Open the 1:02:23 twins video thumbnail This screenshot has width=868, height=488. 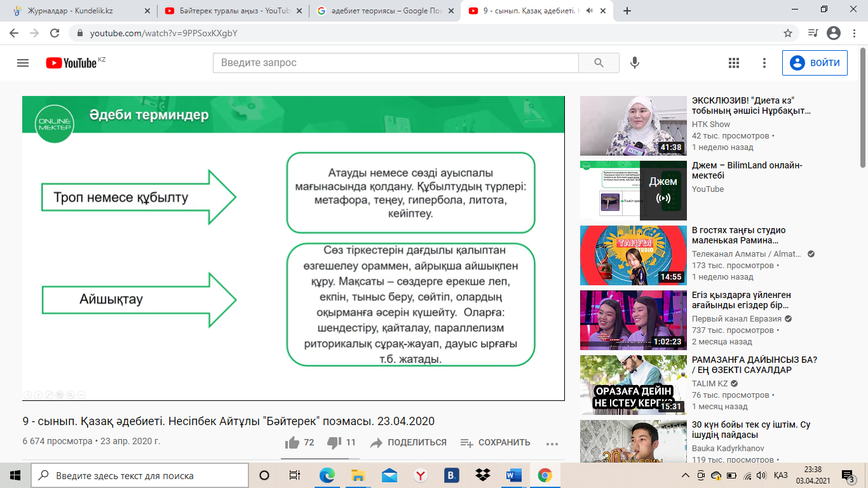coord(634,320)
